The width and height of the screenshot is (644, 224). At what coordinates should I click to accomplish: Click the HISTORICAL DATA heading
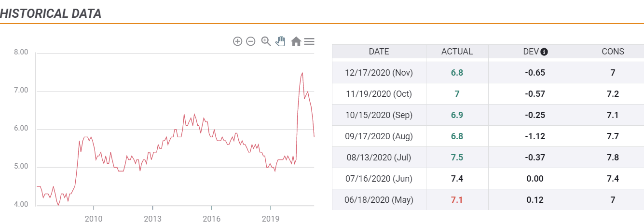(51, 13)
